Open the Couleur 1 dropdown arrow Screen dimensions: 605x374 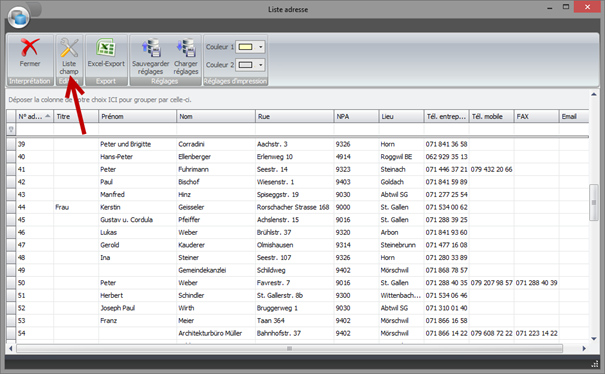tap(260, 47)
